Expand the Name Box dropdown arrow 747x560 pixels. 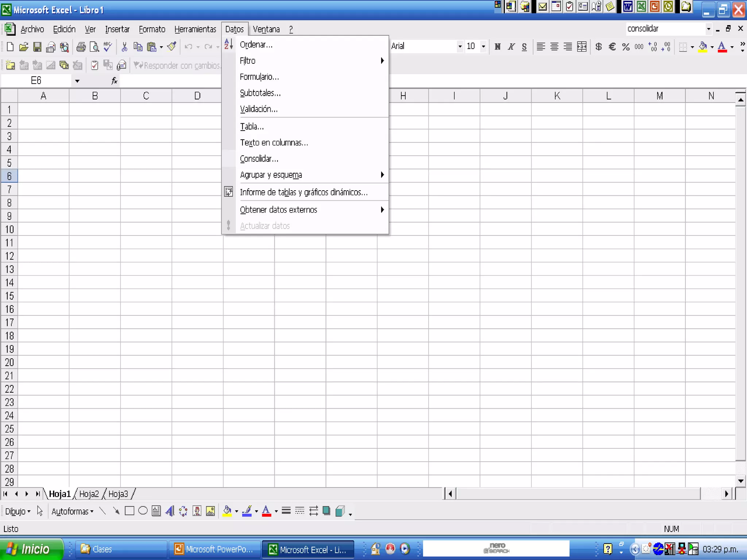pyautogui.click(x=77, y=81)
